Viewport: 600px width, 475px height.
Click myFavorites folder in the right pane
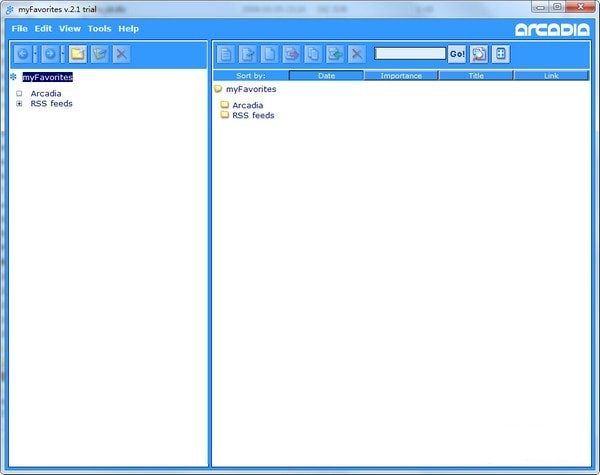251,89
